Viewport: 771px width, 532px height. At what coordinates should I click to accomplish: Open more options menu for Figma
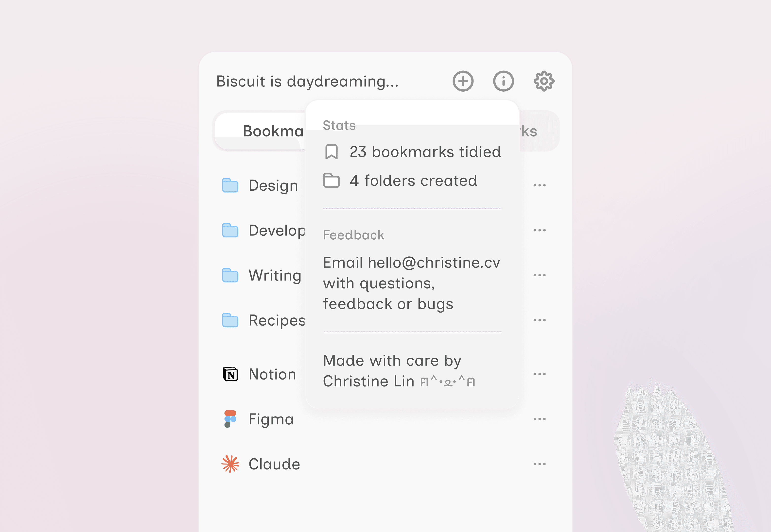pos(539,419)
